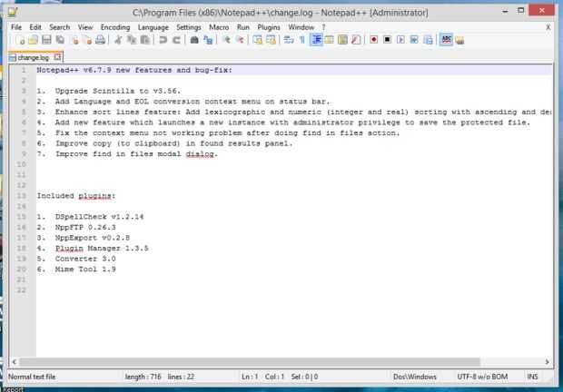Play back the recorded macro
The height and width of the screenshot is (392, 563).
click(400, 40)
